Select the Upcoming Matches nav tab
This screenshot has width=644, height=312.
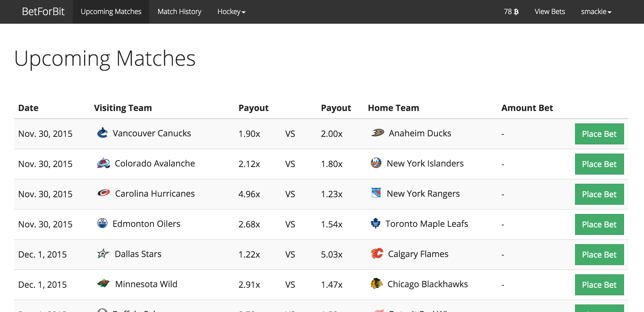point(111,12)
